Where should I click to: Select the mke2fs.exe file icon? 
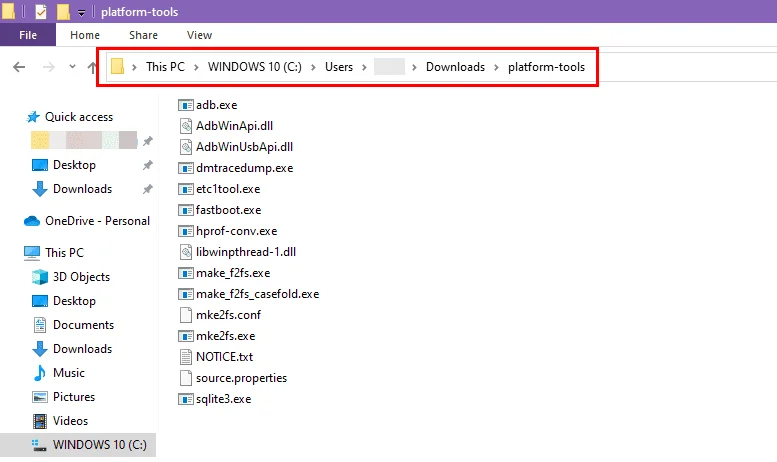pos(185,336)
